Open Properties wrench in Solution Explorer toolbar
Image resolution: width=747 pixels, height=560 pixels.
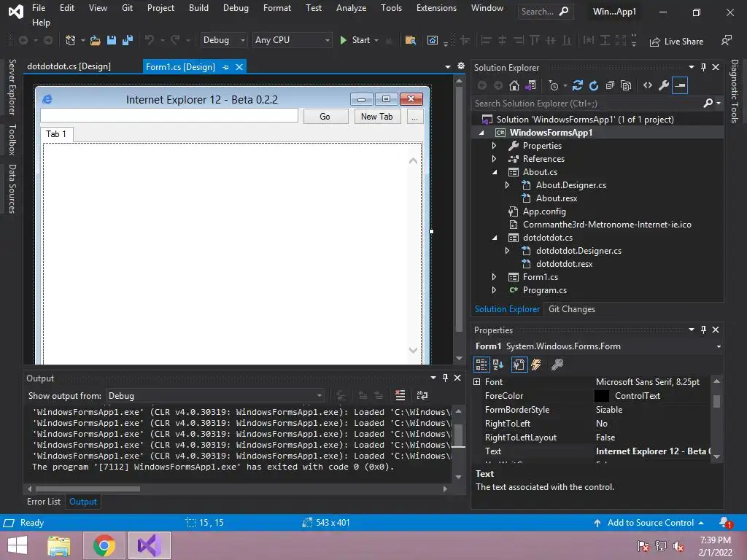click(664, 86)
